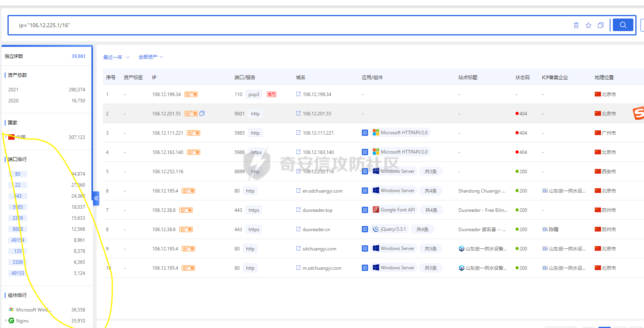Click China flag icon in country filter
644x328 pixels.
(11, 137)
